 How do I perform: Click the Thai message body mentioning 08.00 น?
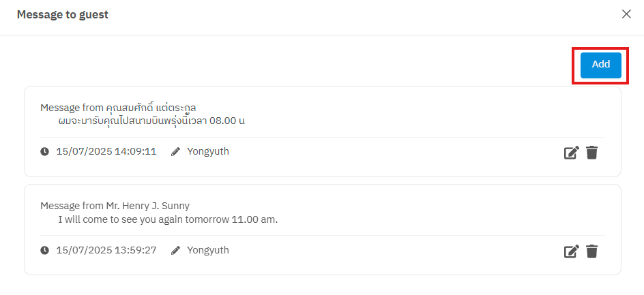point(151,121)
